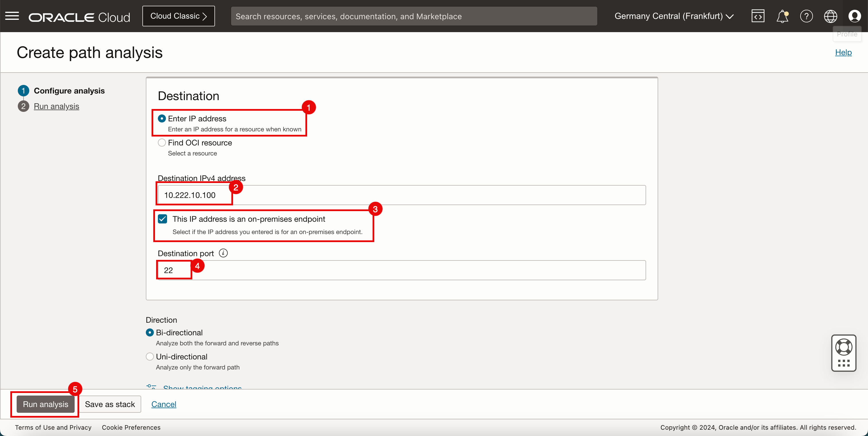This screenshot has width=868, height=436.
Task: Expand Show tagging options
Action: 202,387
